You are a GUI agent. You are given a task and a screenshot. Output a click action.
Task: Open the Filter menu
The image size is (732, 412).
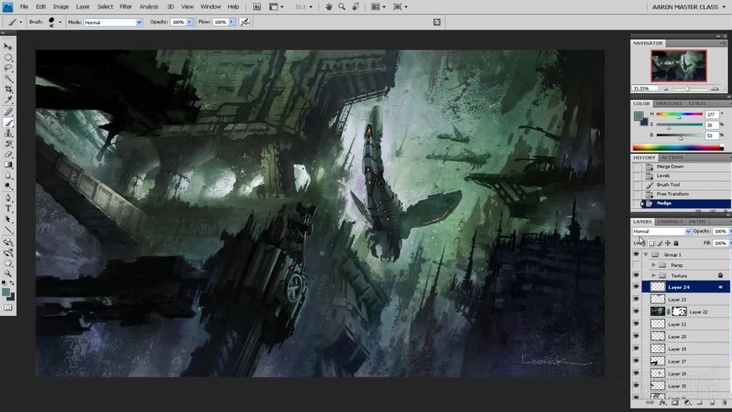coord(126,7)
